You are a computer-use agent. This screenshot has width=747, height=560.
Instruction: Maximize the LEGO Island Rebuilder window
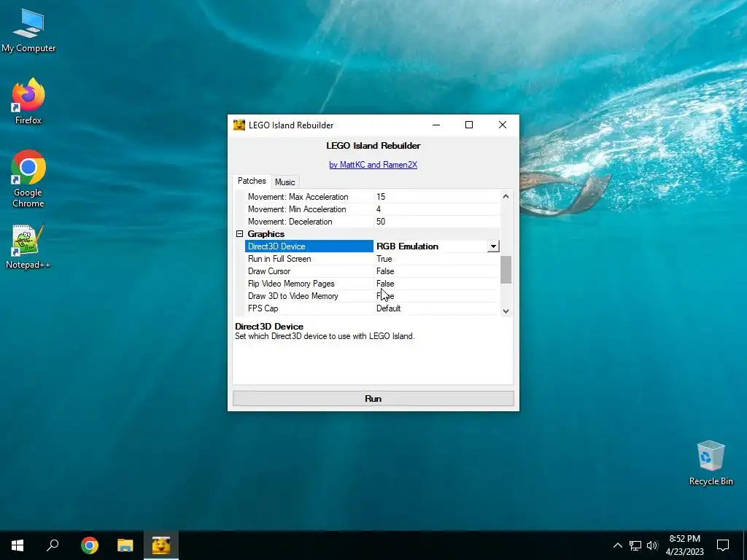click(x=469, y=125)
